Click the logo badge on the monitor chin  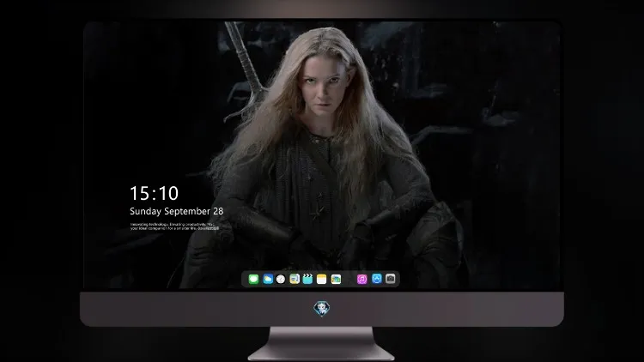[322, 309]
